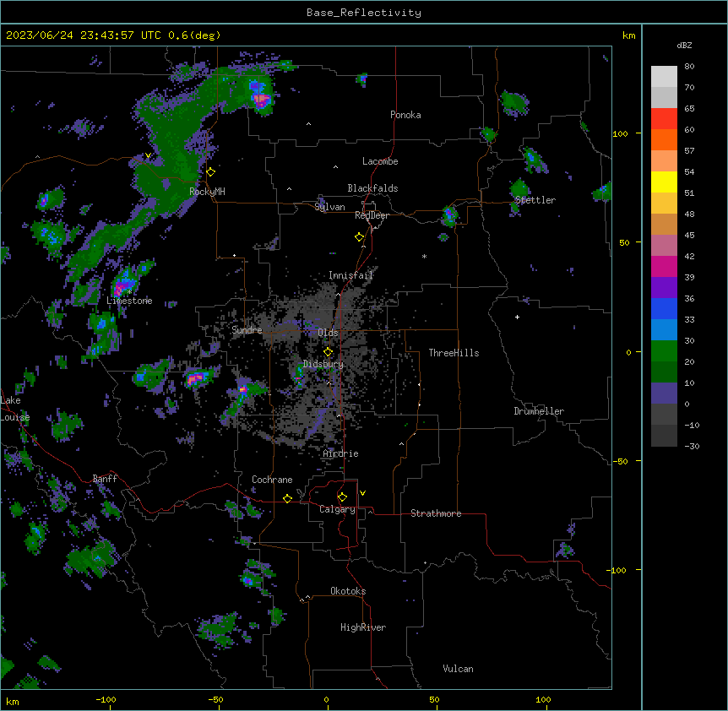728x711 pixels.
Task: Click the Banff label
Action: 105,479
